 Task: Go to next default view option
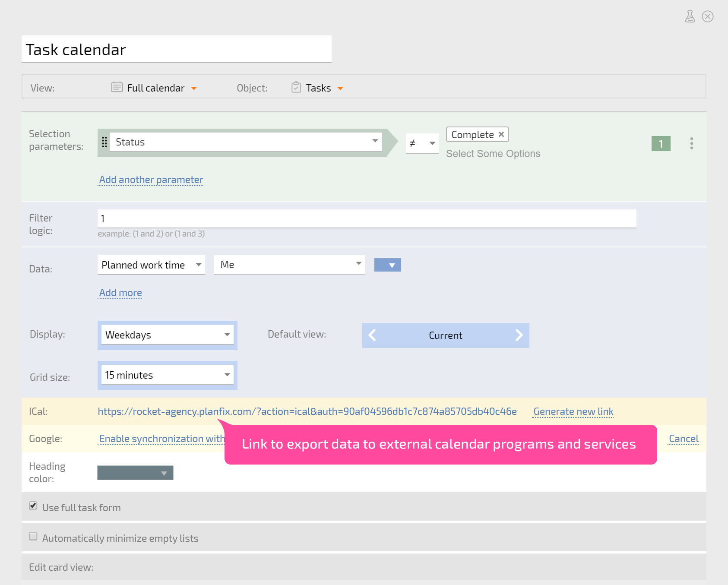pyautogui.click(x=519, y=335)
